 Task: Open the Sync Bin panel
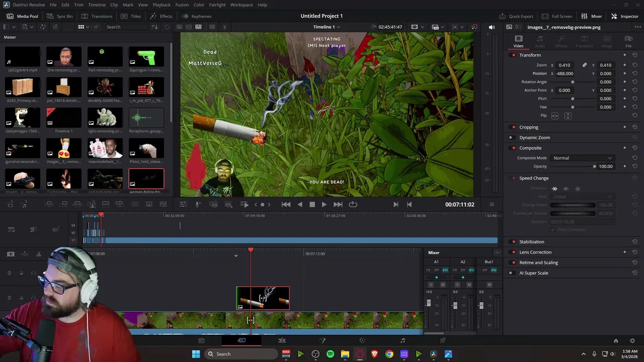59,16
